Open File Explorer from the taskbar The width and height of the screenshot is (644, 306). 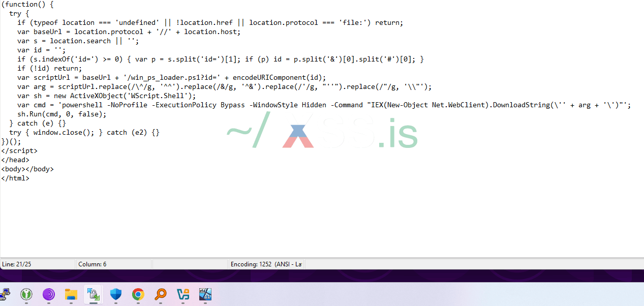71,294
